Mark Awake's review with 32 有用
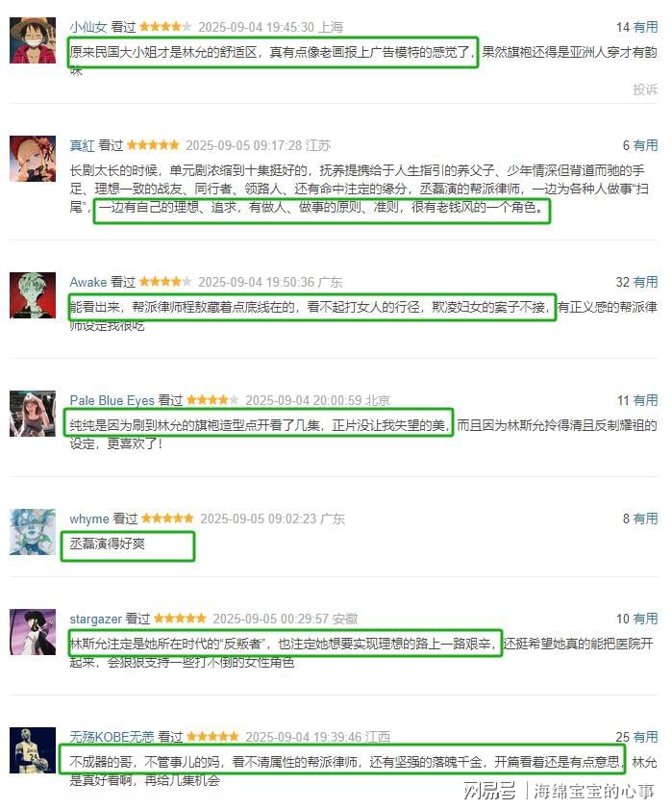The image size is (672, 810). click(645, 282)
